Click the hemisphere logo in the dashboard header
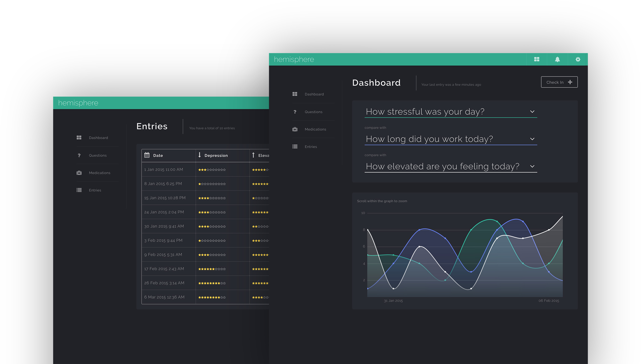This screenshot has width=641, height=364. pos(294,59)
